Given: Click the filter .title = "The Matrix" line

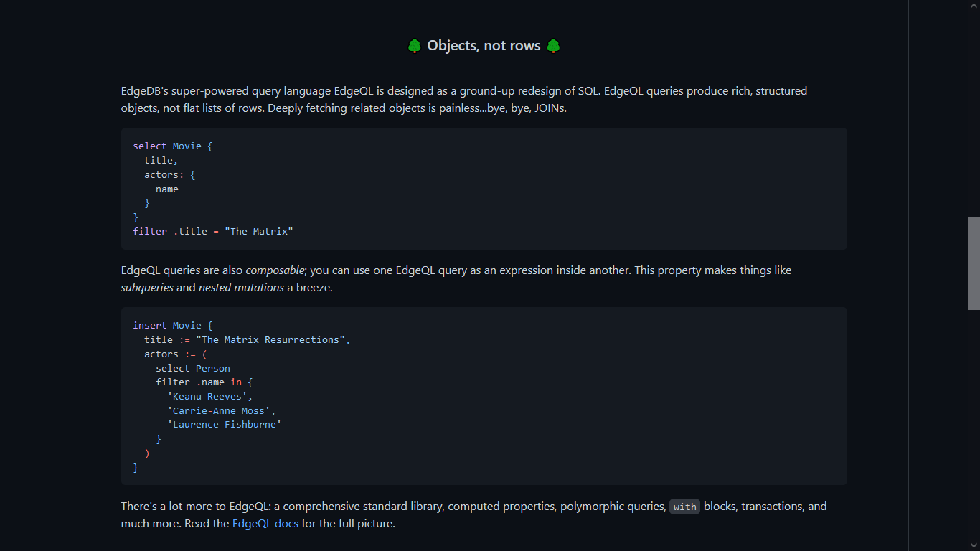Looking at the screenshot, I should (213, 232).
